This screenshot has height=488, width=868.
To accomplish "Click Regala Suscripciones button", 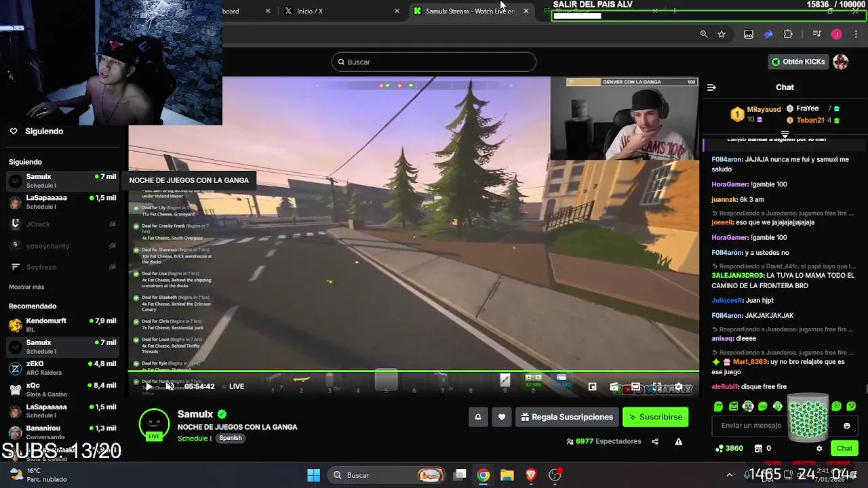I will click(566, 417).
